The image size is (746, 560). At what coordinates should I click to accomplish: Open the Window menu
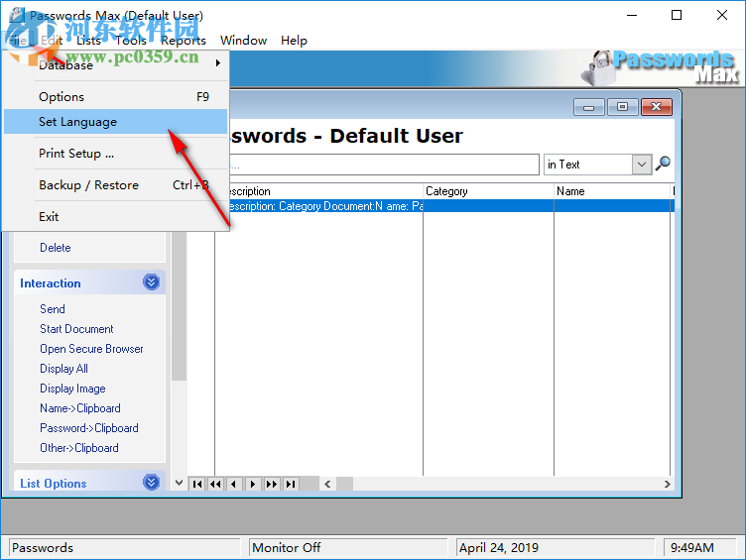pos(243,41)
